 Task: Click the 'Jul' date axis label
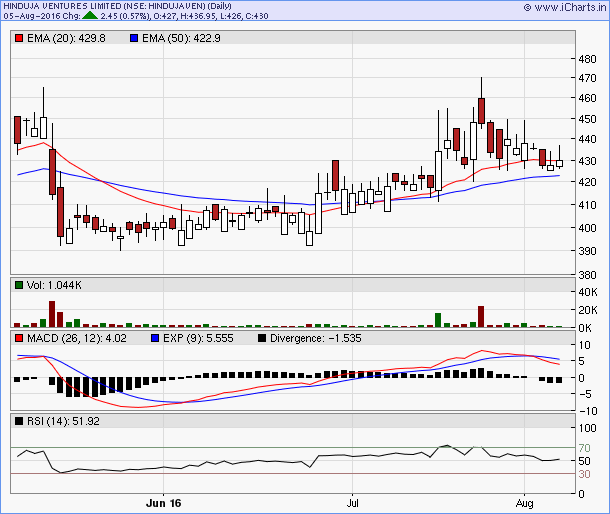352,503
